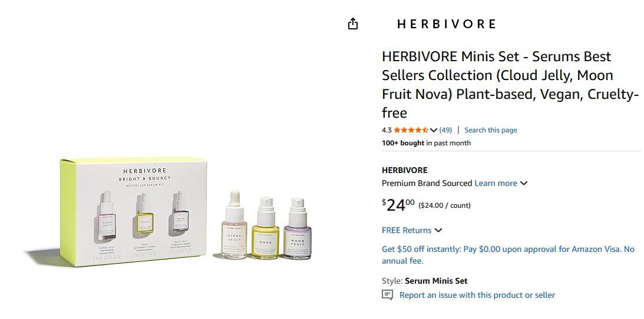Click the bold HERBIVORE brand name text
Viewport: 644px width, 319px height.
click(405, 170)
